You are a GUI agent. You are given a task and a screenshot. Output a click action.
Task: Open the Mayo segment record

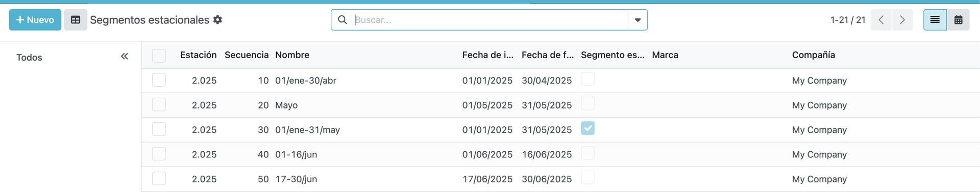coord(286,105)
